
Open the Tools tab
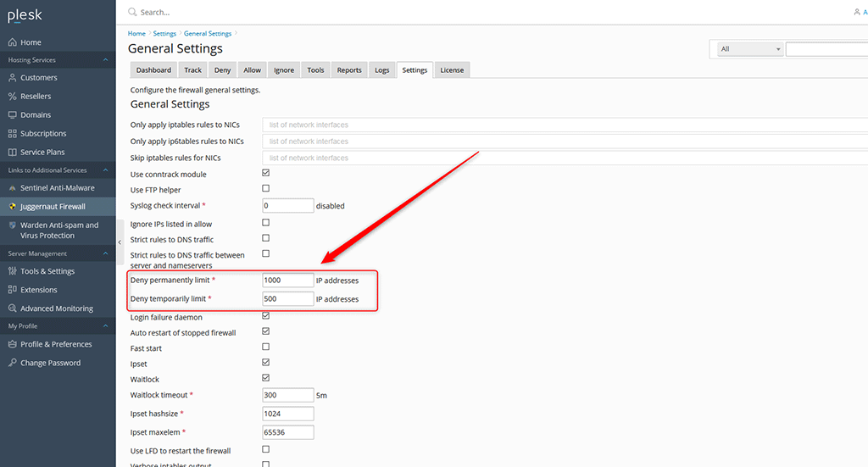tap(315, 70)
